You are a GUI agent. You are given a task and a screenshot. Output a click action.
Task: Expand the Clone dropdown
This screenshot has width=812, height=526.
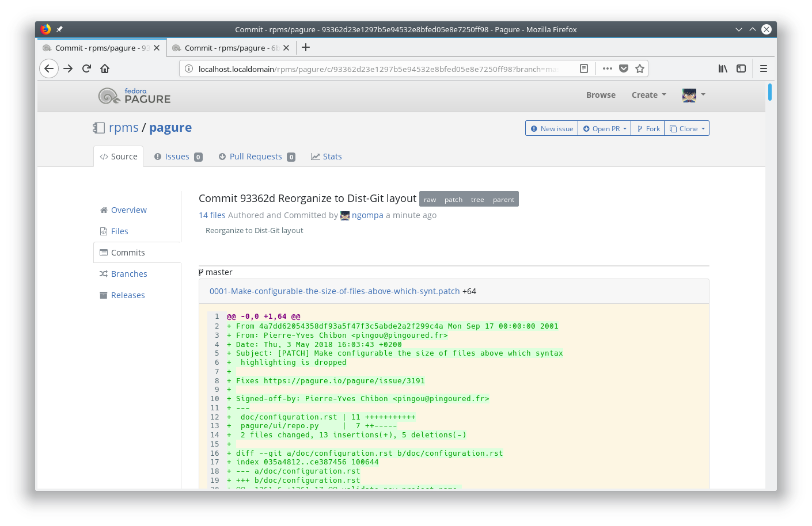tap(687, 128)
